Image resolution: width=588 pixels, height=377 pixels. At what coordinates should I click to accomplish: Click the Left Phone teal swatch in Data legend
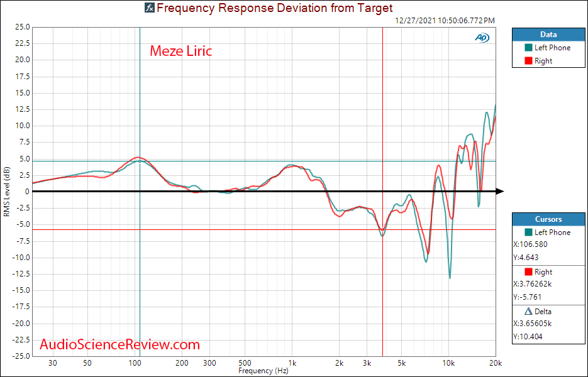[x=528, y=48]
